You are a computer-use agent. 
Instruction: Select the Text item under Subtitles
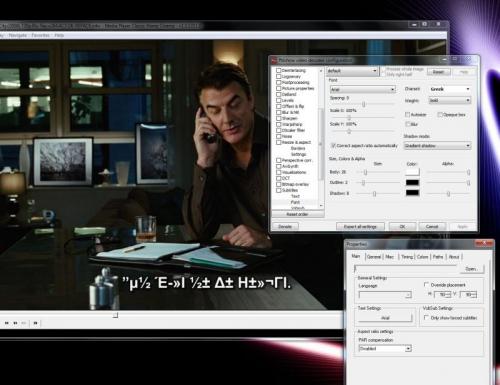(x=295, y=196)
